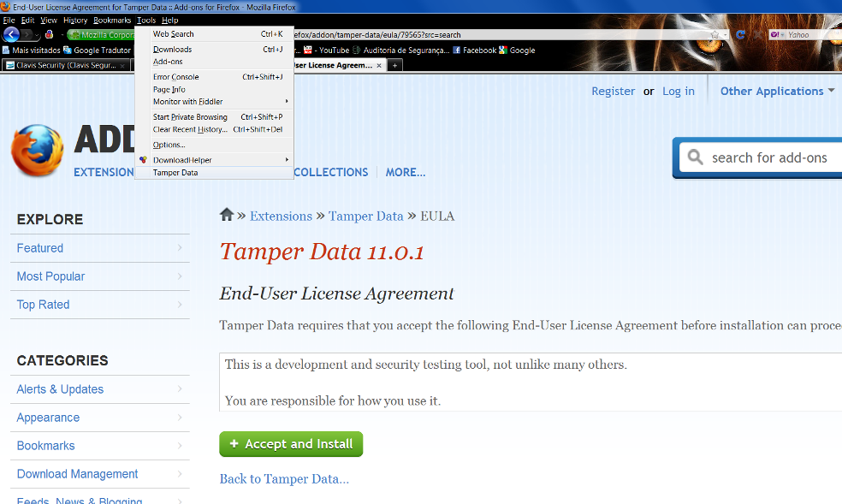This screenshot has width=842, height=504.
Task: Open the MORE… navigation item
Action: (406, 172)
